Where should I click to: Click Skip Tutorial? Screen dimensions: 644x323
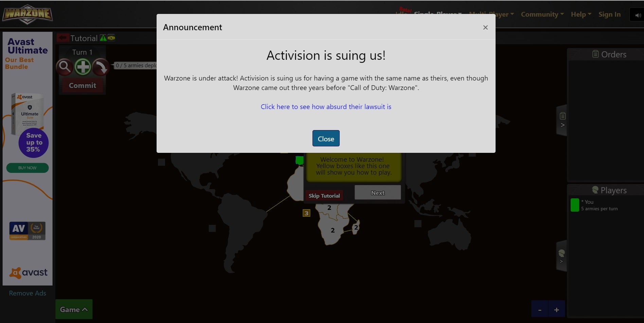point(324,196)
